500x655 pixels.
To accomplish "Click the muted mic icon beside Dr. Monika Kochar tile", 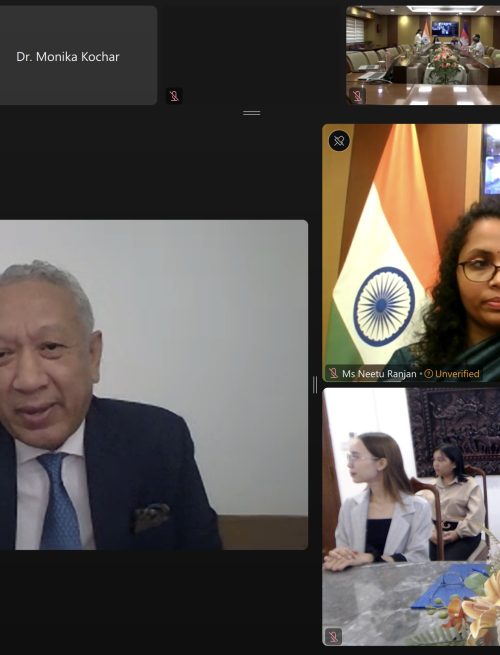I will coord(174,96).
